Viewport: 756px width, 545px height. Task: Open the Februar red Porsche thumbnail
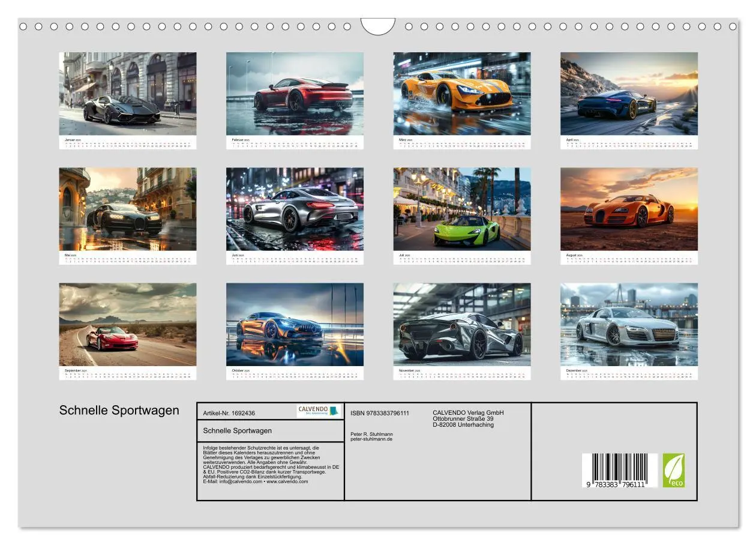(x=295, y=94)
